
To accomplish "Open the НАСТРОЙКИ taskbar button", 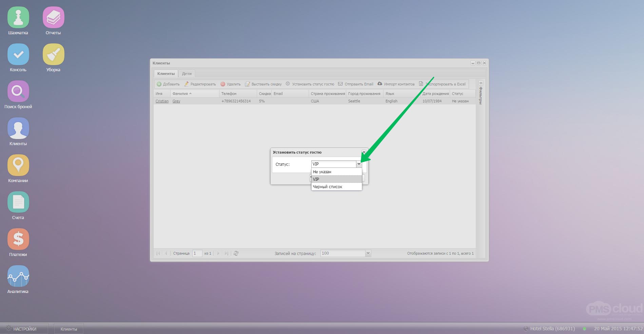I will click(24, 329).
